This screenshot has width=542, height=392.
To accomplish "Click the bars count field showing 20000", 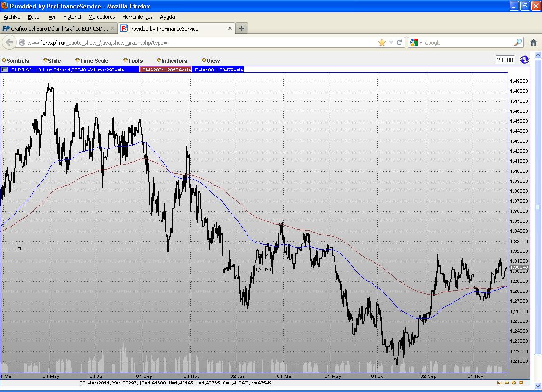I will pyautogui.click(x=505, y=60).
